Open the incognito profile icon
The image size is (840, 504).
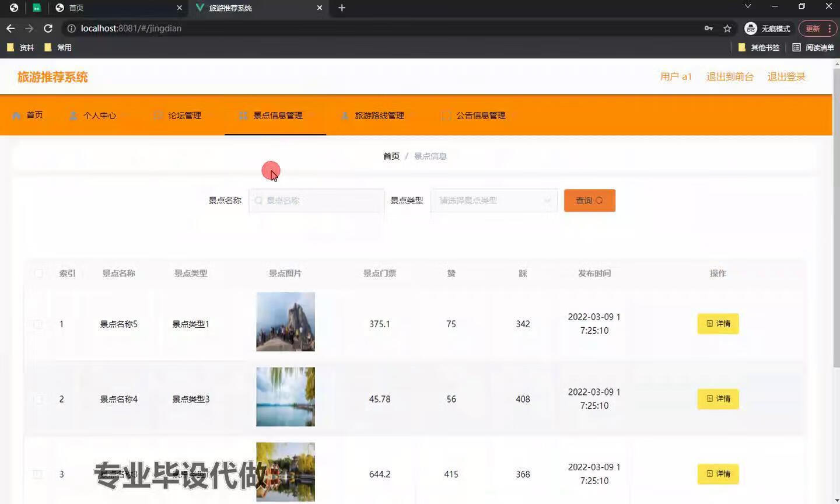pos(751,28)
